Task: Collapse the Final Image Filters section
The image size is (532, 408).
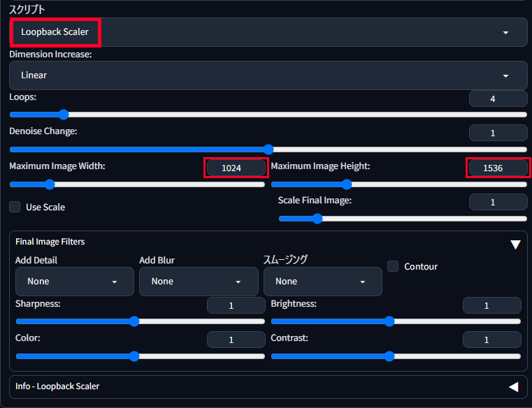Action: (x=515, y=245)
